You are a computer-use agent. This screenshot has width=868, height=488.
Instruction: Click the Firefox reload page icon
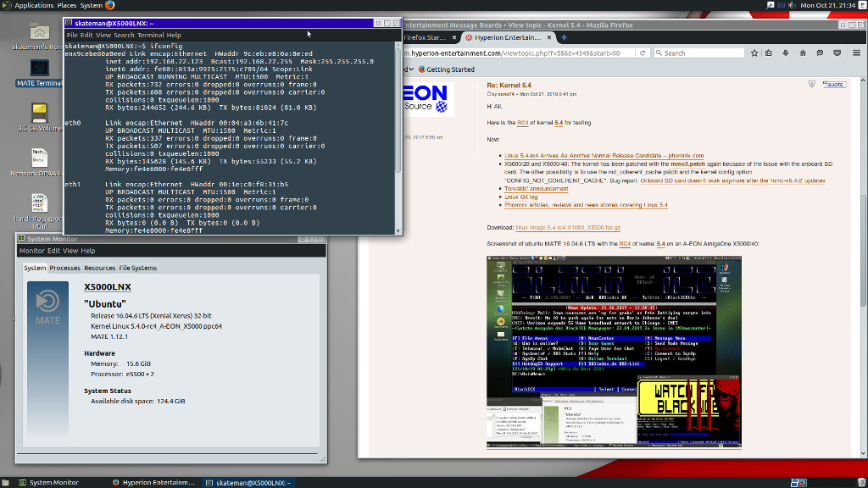pos(643,53)
